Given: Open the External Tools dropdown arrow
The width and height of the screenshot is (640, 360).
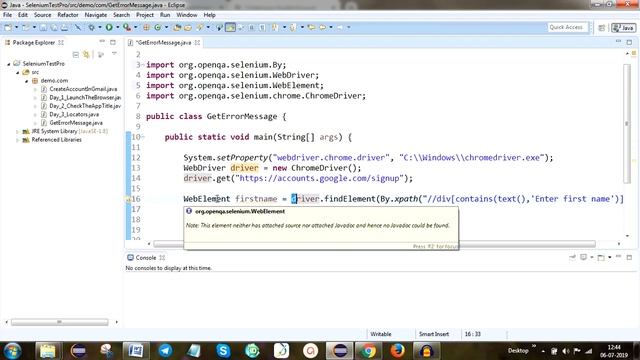Looking at the screenshot, I should (x=135, y=27).
